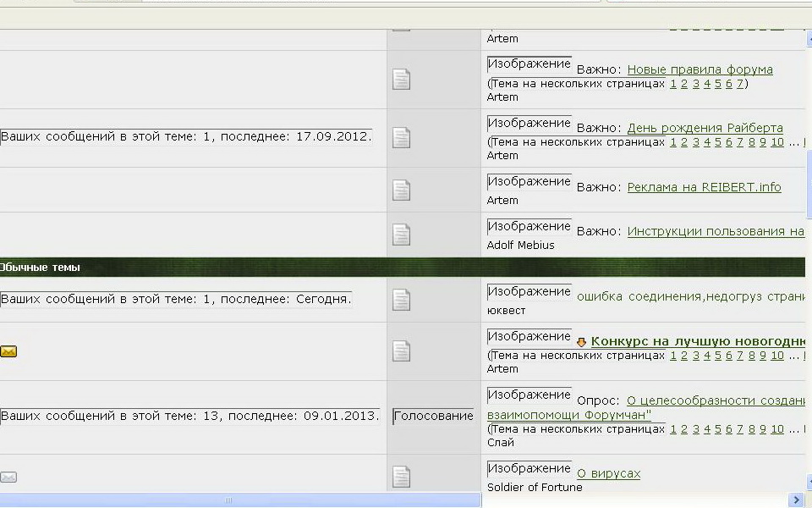Screen dimensions: 812x508
Task: Click Изображение placeholder in Опрос row
Action: click(529, 395)
